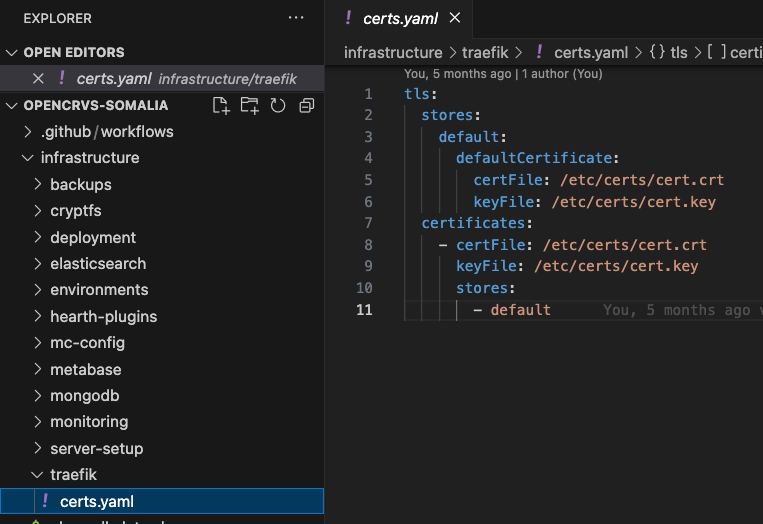Refresh the Explorer file tree
Screen dimensions: 763x524
(278, 106)
